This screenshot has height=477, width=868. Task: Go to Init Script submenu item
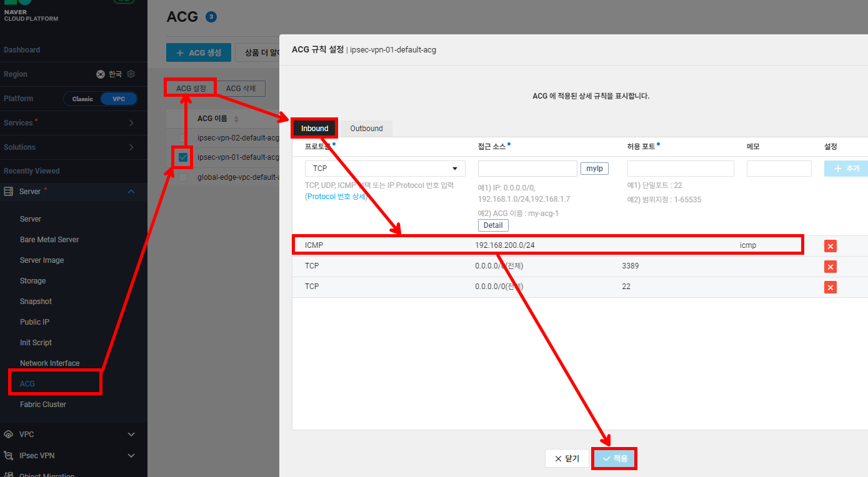pyautogui.click(x=36, y=343)
